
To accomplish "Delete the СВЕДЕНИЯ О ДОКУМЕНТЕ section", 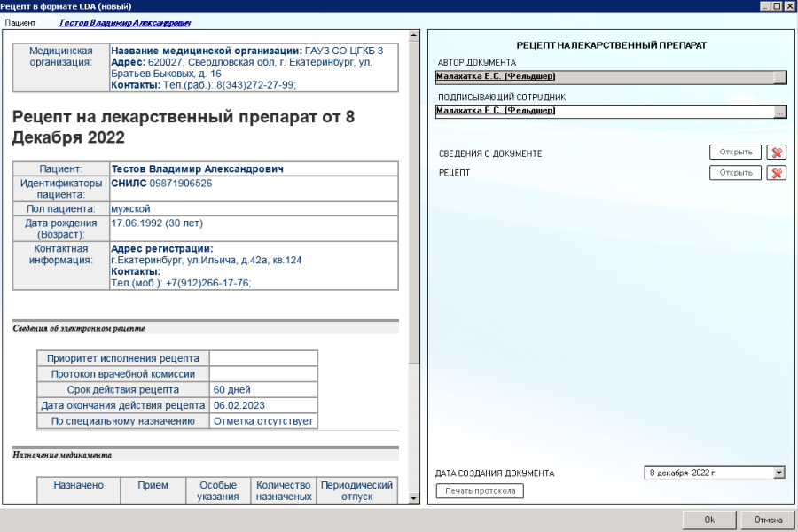I will click(x=776, y=153).
